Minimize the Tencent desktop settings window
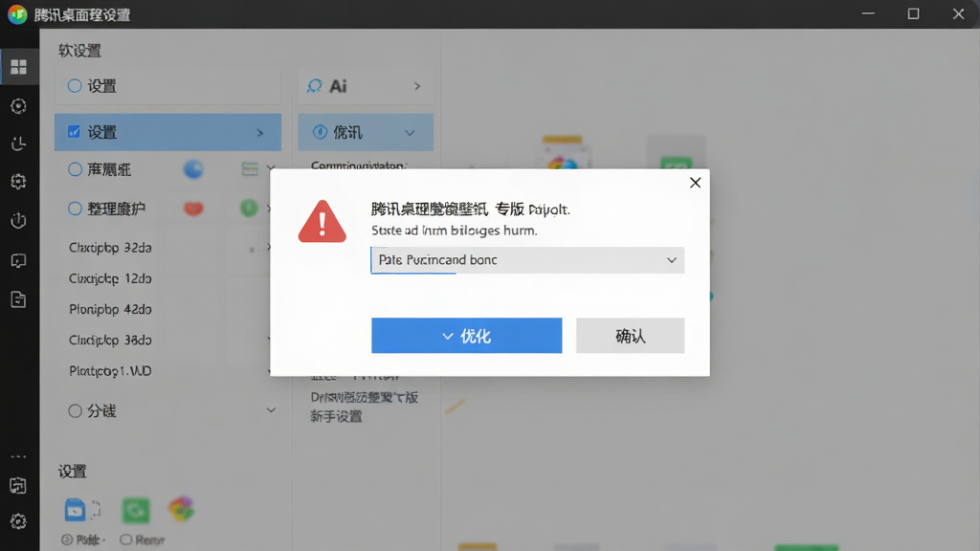 click(x=868, y=13)
